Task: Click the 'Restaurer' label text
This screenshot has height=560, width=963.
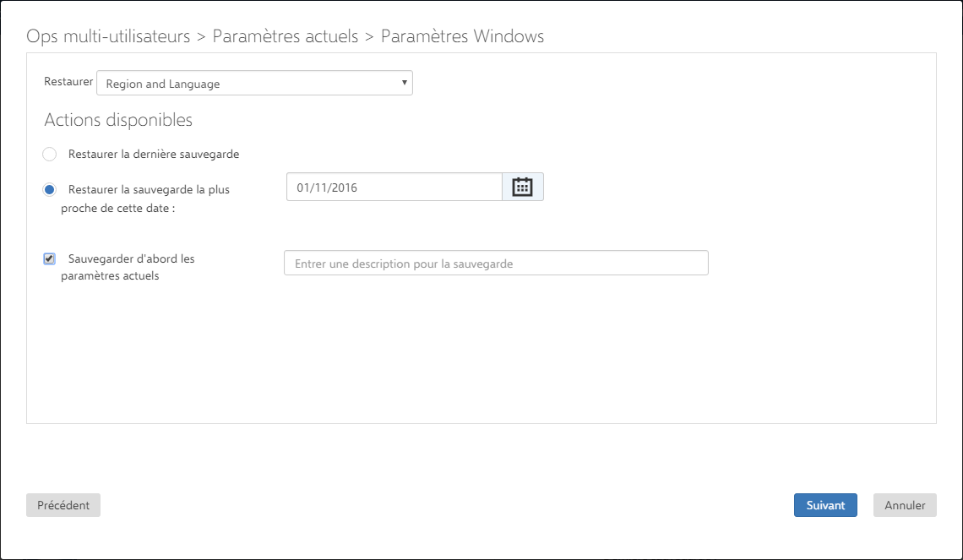Action: pyautogui.click(x=68, y=82)
